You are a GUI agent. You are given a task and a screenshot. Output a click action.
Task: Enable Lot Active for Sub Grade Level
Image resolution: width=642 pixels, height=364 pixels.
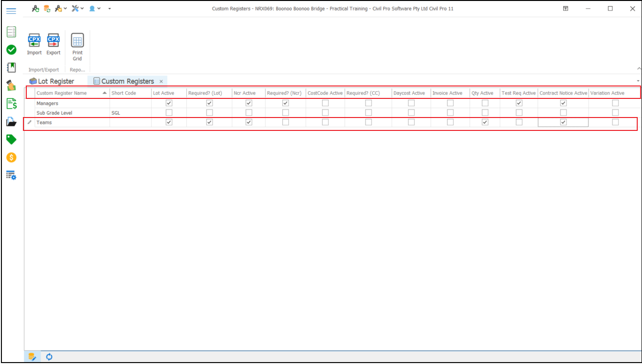(x=168, y=112)
